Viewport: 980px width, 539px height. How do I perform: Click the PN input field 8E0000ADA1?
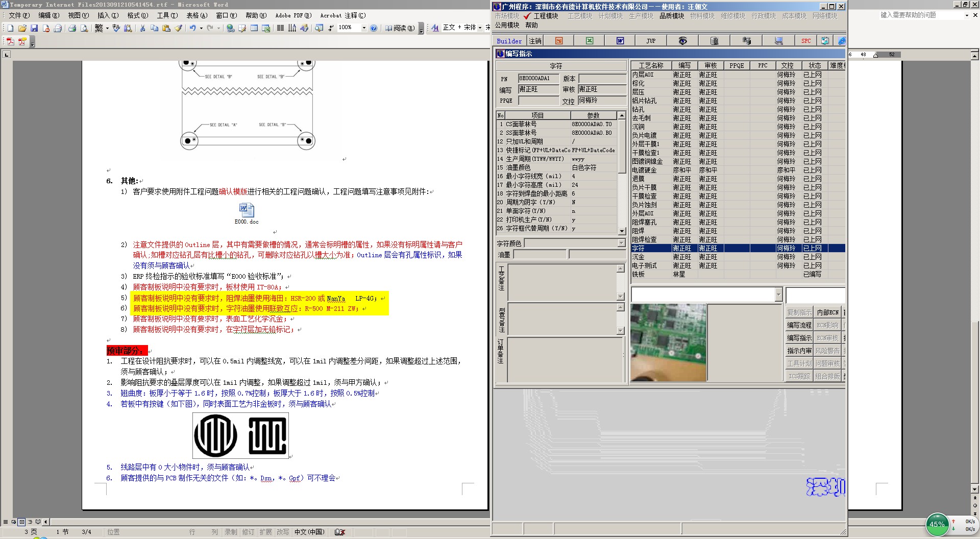click(x=538, y=78)
